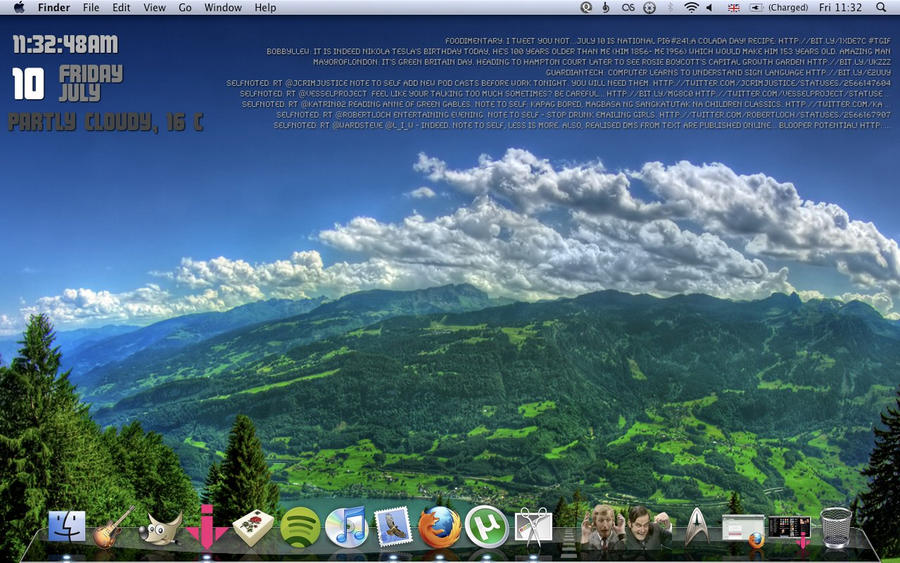Screen dimensions: 900x563
Task: Click the 11:32:48AM desktop clock text
Action: pos(65,44)
